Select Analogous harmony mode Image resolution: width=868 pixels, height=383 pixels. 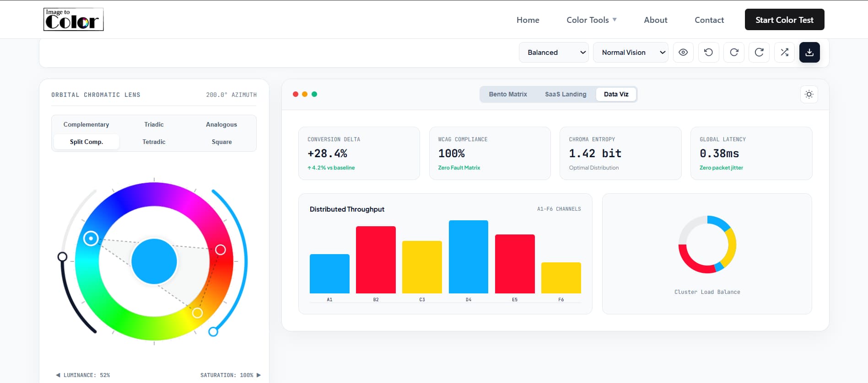221,124
